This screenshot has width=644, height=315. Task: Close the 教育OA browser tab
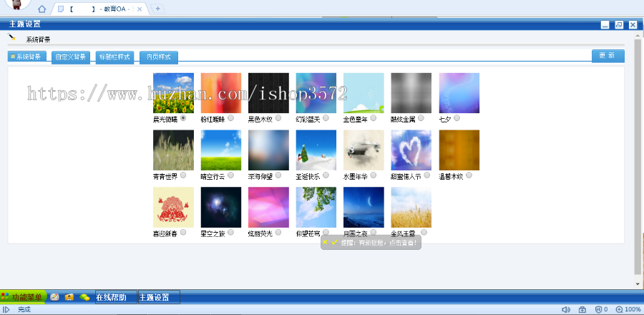coord(140,9)
